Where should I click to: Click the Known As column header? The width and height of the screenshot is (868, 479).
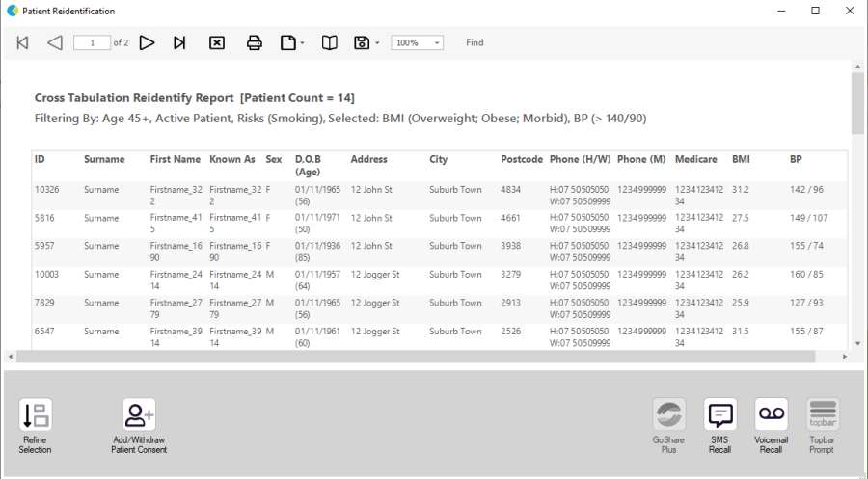[231, 159]
